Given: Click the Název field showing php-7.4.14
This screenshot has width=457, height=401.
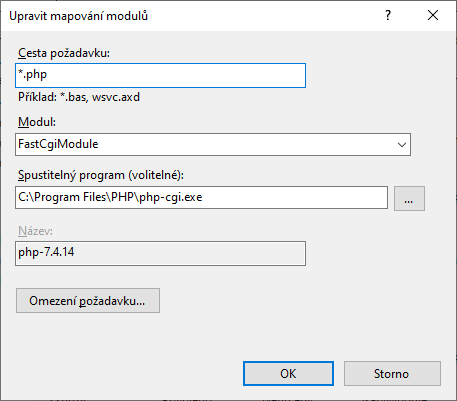Looking at the screenshot, I should (160, 253).
